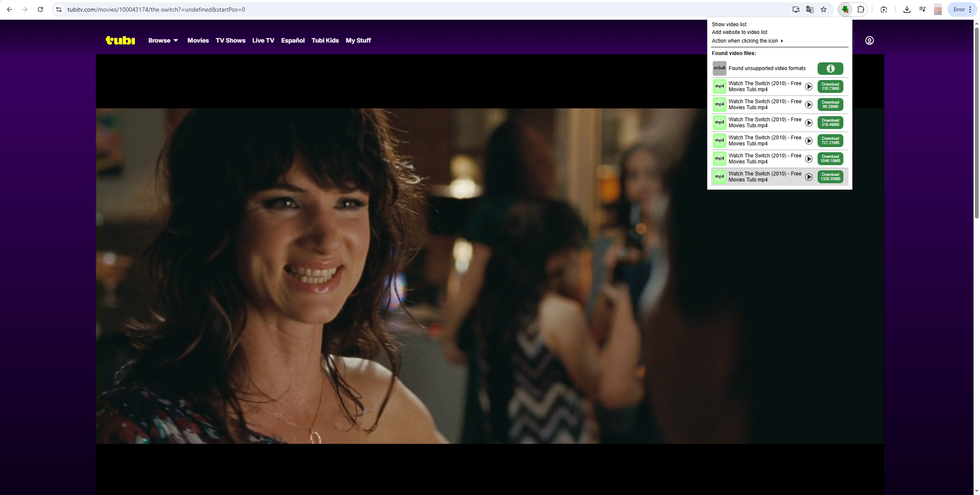Viewport: 980px width, 495px height.
Task: Click mp4 icon of the 98.28MB file
Action: coord(720,105)
